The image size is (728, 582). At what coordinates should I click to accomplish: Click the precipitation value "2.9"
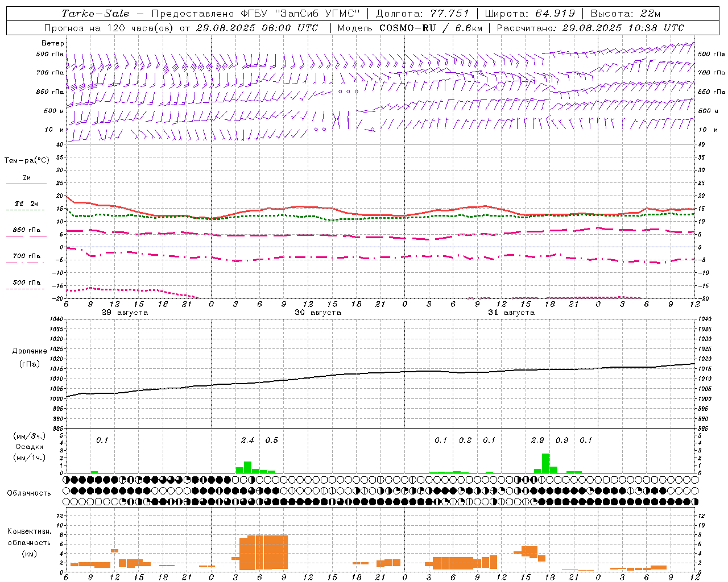(537, 440)
